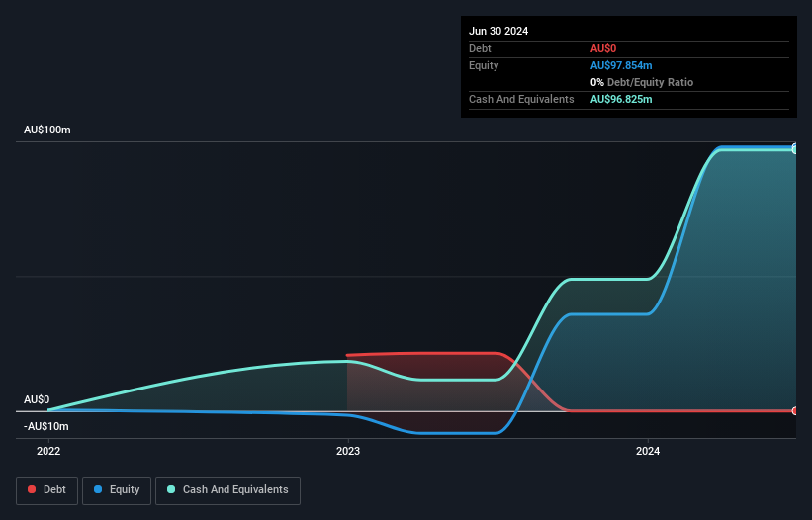Select the red Debt endpoint marker on chart
This screenshot has width=812, height=520.
pos(795,411)
